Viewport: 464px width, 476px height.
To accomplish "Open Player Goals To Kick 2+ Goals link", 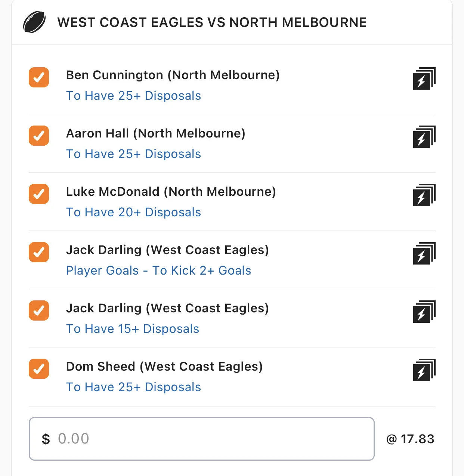I will click(x=158, y=271).
